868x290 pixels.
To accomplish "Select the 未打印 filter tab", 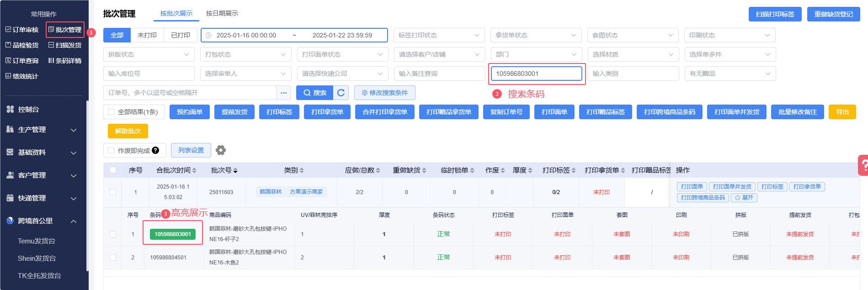I will click(x=147, y=35).
